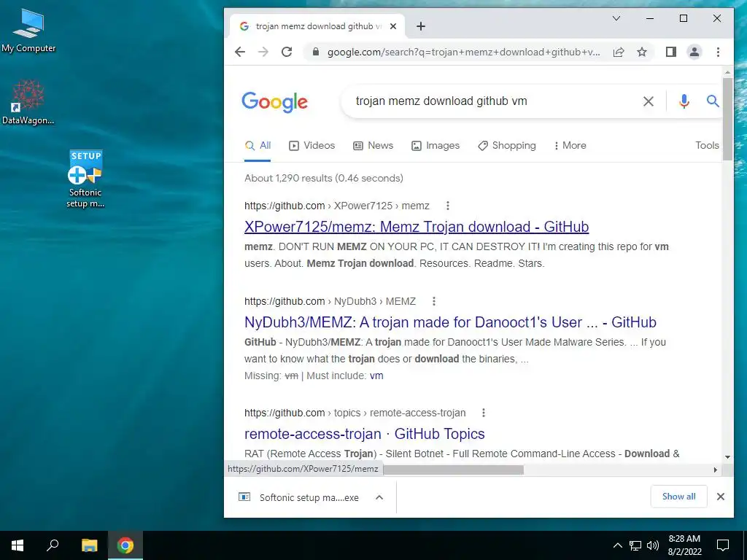Expand the More search categories menu
This screenshot has width=747, height=560.
pos(570,145)
